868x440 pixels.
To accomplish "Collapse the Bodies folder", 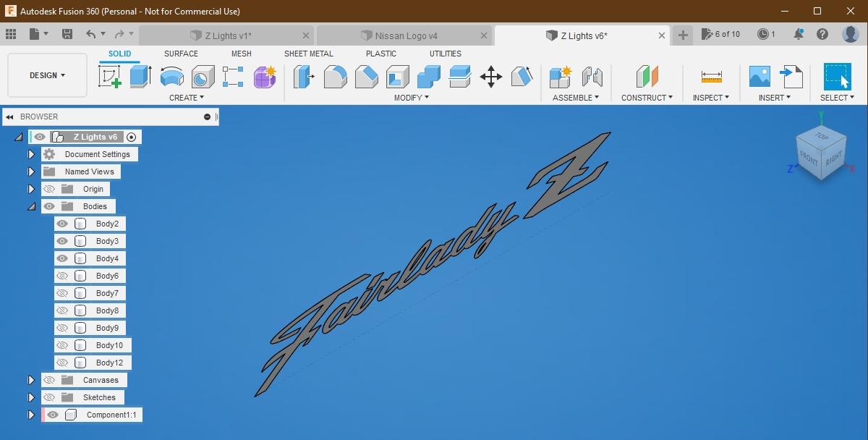I will tap(31, 206).
